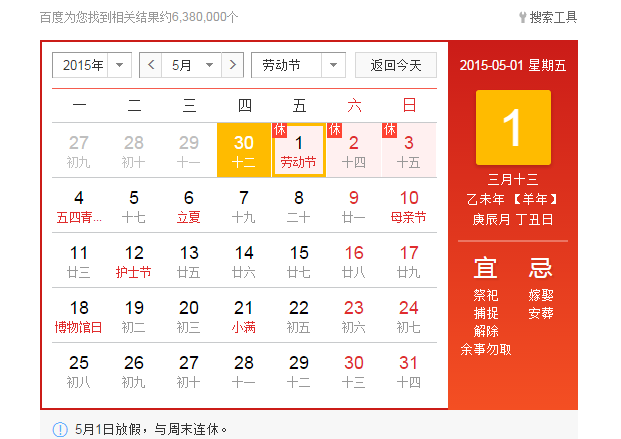This screenshot has width=621, height=439.
Task: Click 安葬 under 忌
Action: coord(541,313)
